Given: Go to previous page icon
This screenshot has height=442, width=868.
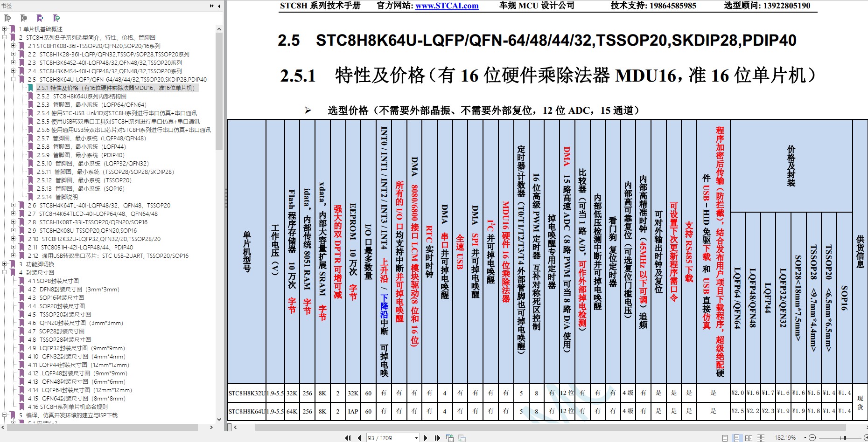Looking at the screenshot, I should pos(359,438).
